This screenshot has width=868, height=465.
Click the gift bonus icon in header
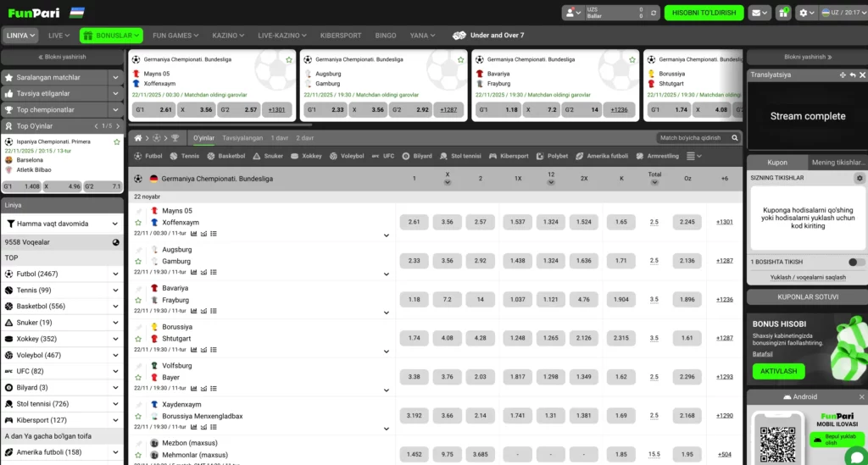[x=784, y=13]
